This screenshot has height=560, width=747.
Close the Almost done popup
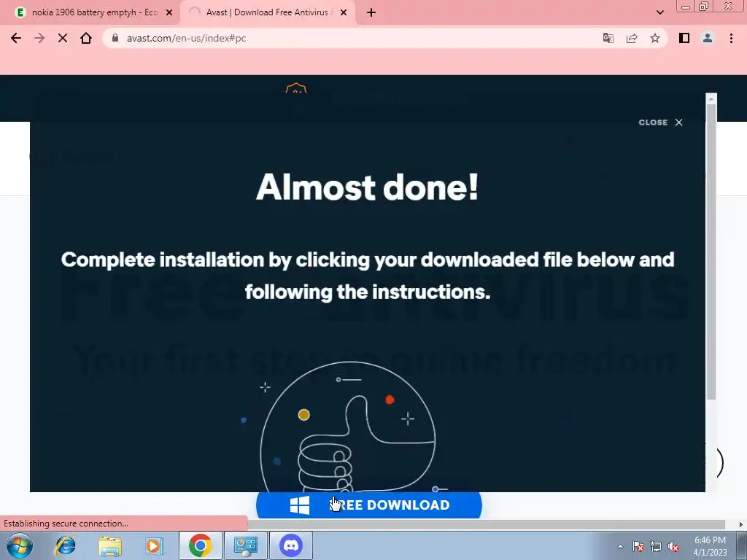tap(660, 122)
